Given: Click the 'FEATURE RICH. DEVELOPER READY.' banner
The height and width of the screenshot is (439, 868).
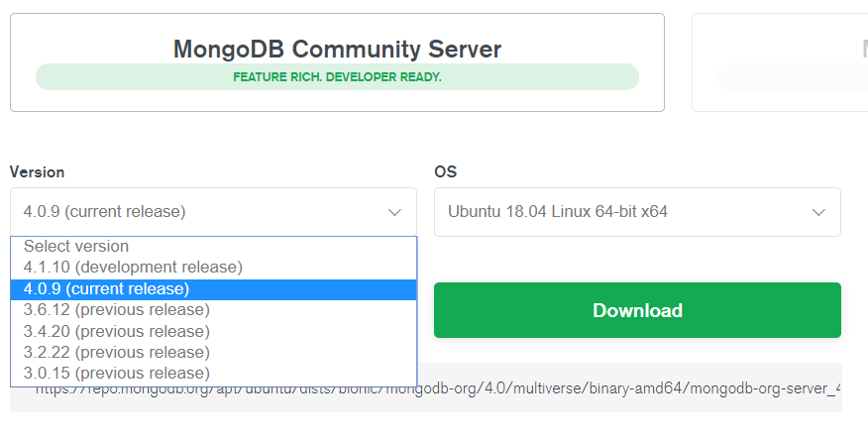Looking at the screenshot, I should coord(337,77).
